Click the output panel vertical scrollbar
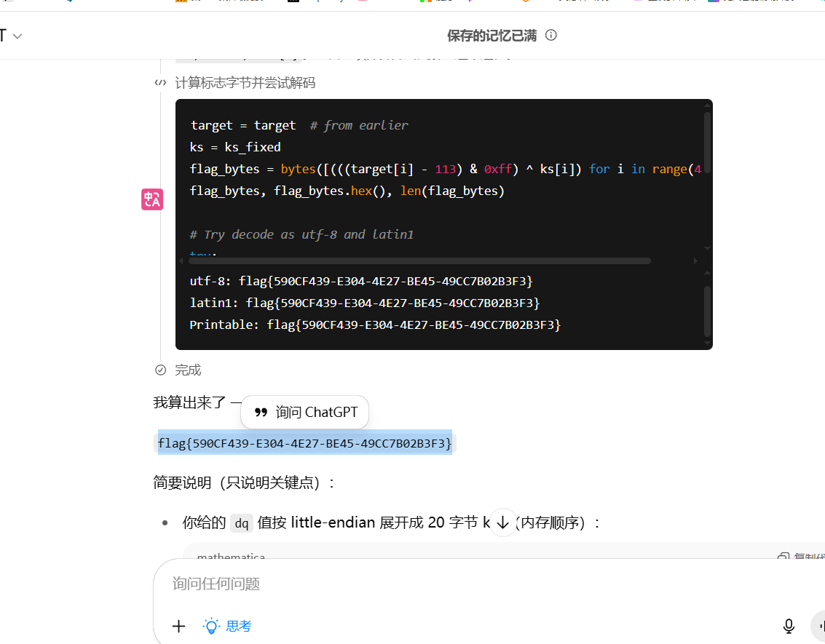Image resolution: width=825 pixels, height=644 pixels. 706,309
